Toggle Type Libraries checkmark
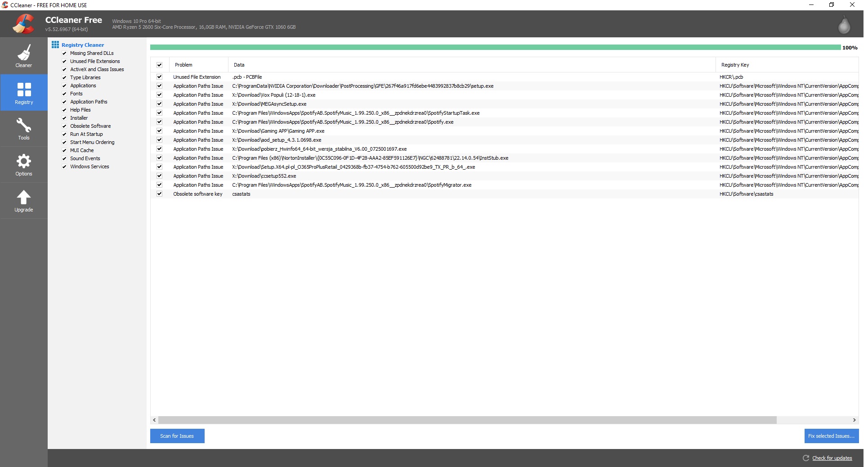The width and height of the screenshot is (868, 467). (64, 78)
